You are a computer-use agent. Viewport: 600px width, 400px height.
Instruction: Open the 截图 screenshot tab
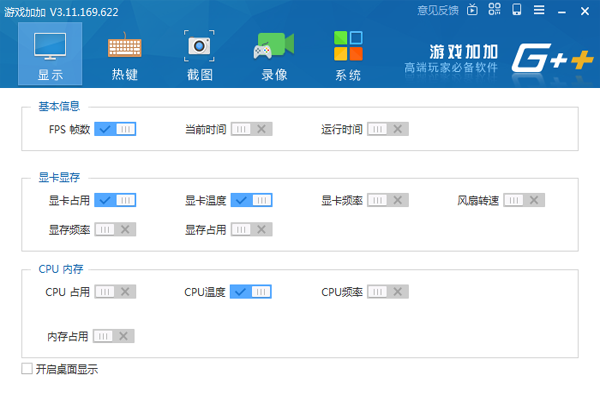coord(199,56)
